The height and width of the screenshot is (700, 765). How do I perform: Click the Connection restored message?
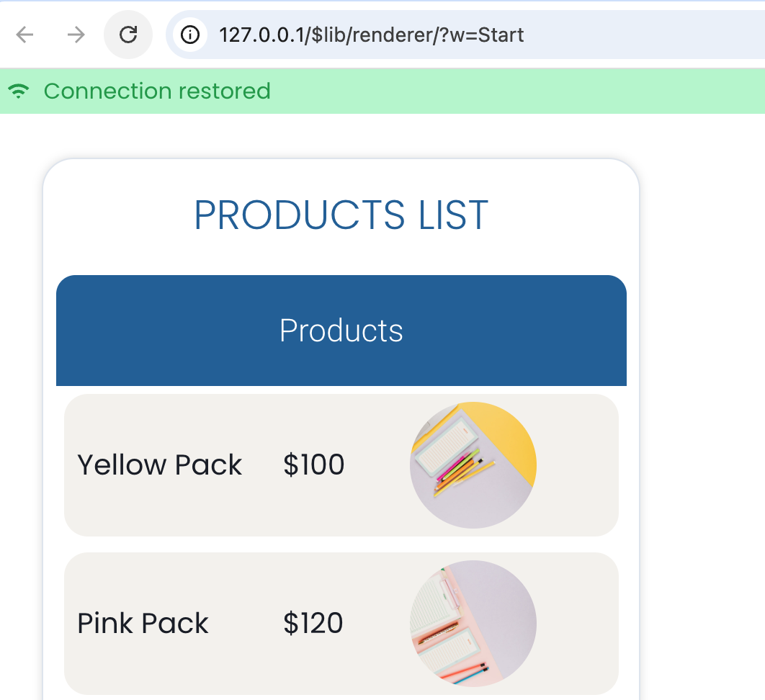(x=157, y=91)
